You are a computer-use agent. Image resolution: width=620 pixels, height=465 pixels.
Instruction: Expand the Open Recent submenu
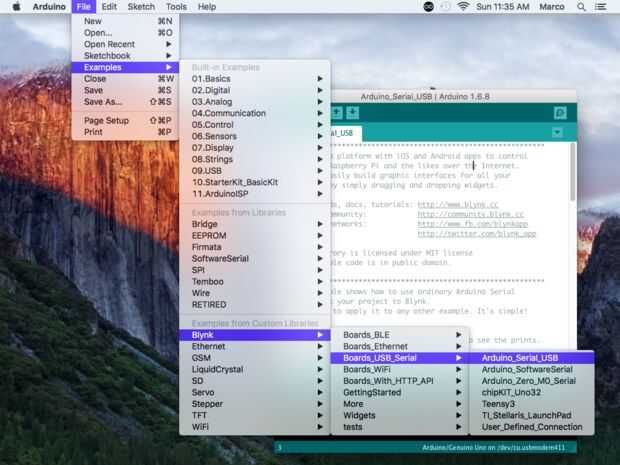point(125,44)
